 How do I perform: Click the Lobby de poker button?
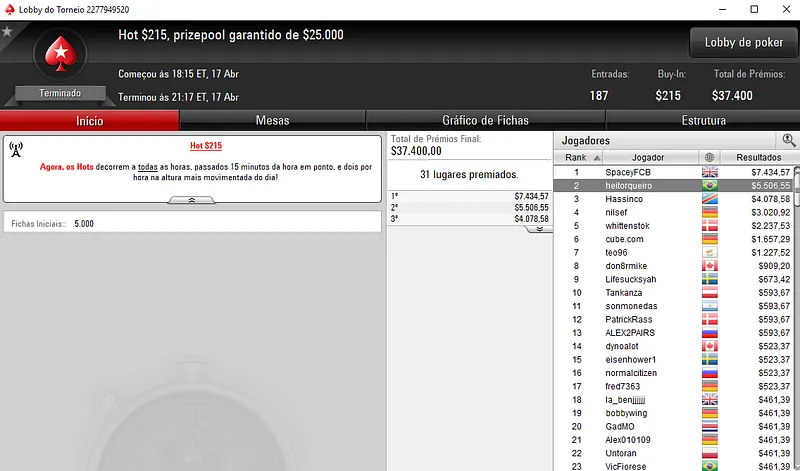tap(743, 42)
